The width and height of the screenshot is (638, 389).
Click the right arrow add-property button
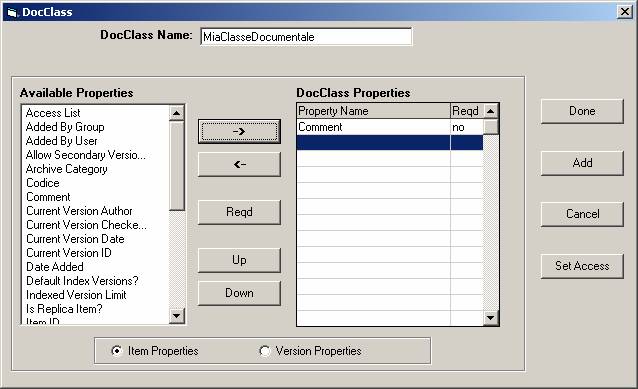click(x=239, y=131)
